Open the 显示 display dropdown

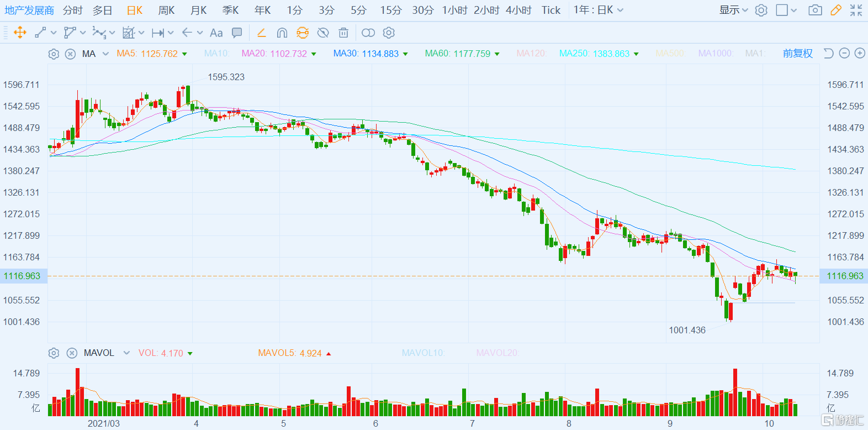point(733,10)
